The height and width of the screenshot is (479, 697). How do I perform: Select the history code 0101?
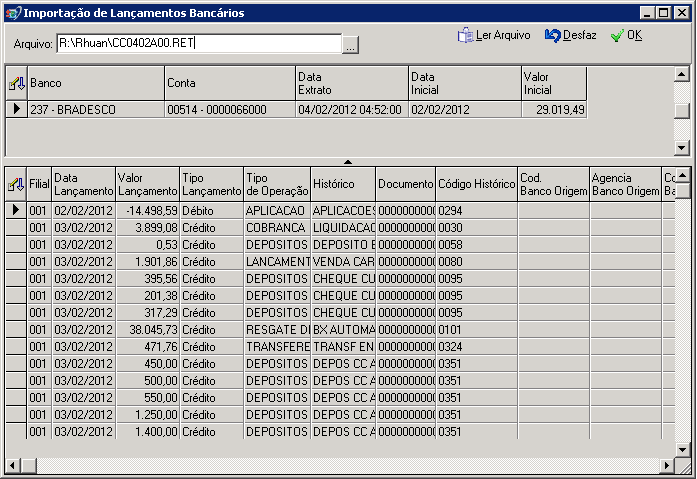(477, 330)
